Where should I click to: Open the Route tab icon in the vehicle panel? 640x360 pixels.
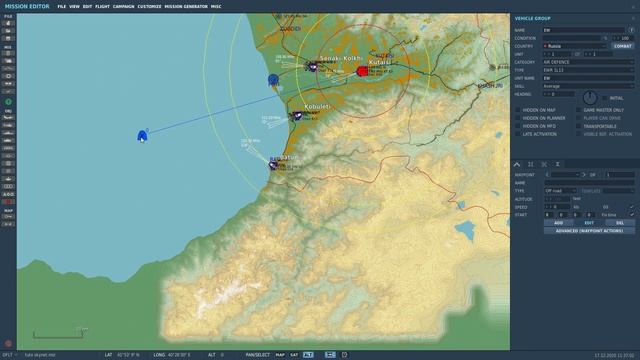[x=517, y=164]
